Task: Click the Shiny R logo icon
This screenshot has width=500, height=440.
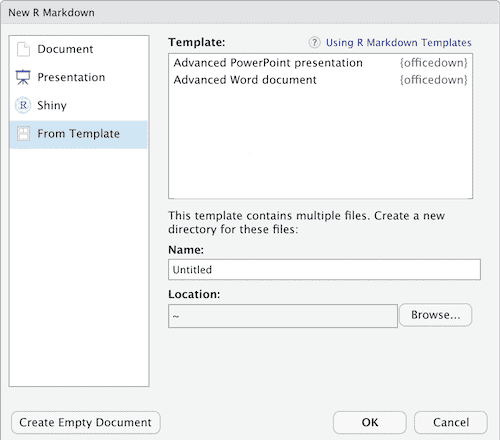Action: click(23, 105)
